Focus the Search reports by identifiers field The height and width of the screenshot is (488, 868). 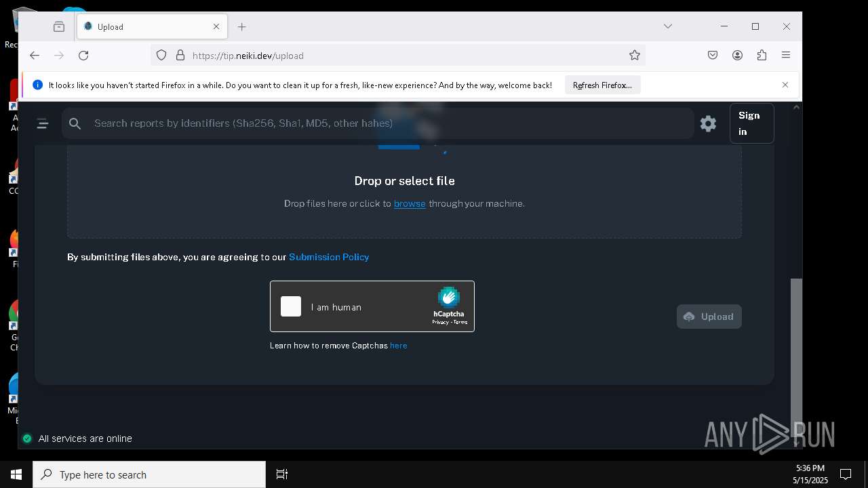click(378, 123)
